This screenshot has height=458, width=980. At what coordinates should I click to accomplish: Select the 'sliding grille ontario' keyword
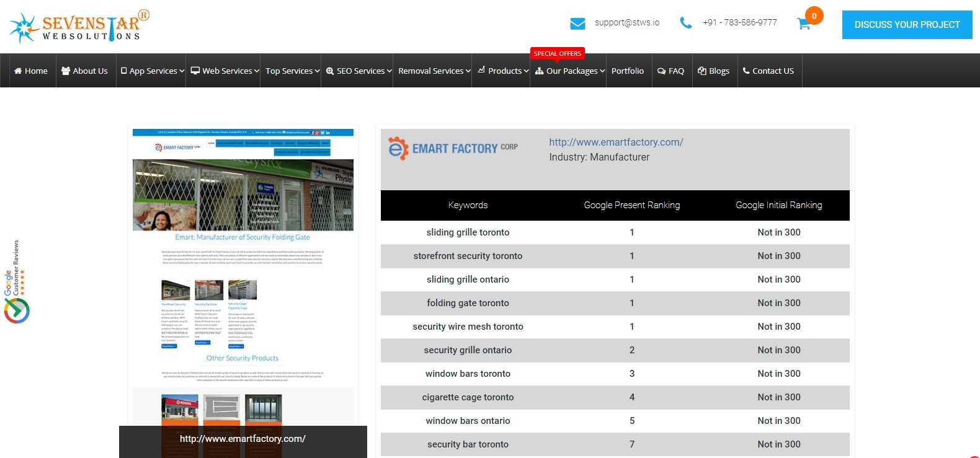(468, 280)
